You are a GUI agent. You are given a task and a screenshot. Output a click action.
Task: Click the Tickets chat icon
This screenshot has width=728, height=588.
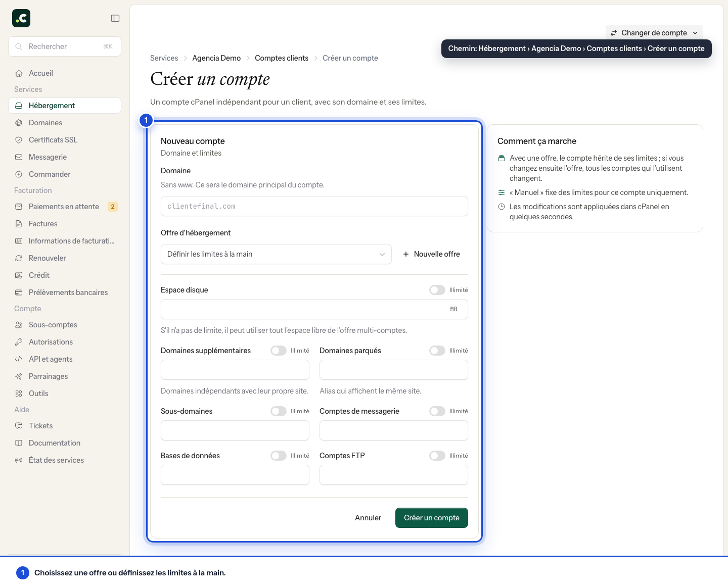click(19, 426)
